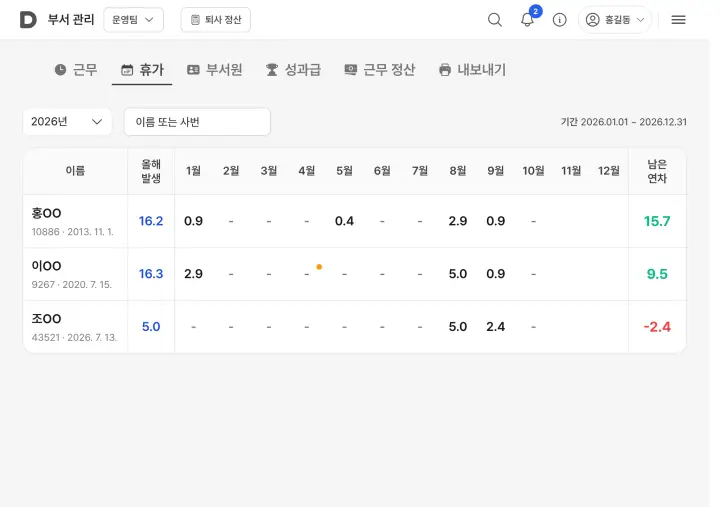Image resolution: width=720 pixels, height=507 pixels.
Task: Select employee name 홍OO
Action: 46,213
